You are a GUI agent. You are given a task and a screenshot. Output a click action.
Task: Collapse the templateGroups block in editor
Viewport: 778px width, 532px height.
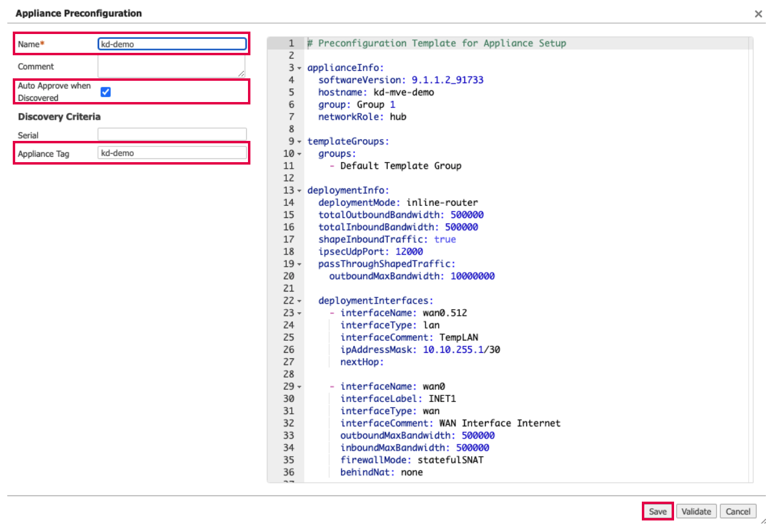pos(300,142)
